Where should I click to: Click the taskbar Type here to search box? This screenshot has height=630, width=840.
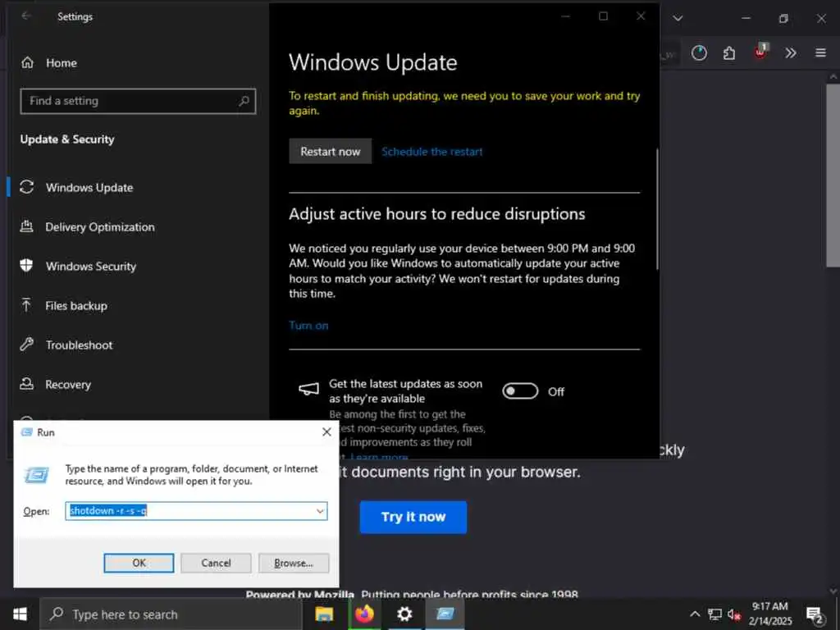171,614
